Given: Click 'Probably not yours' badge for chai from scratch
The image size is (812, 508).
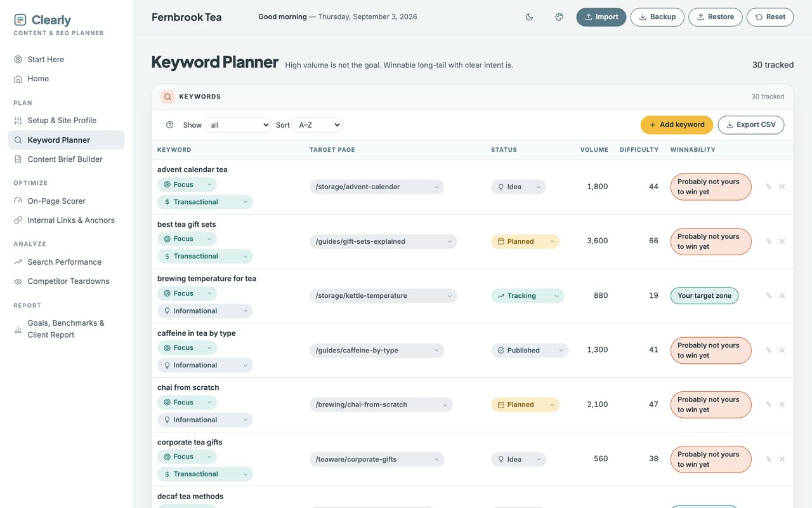Looking at the screenshot, I should coord(710,404).
